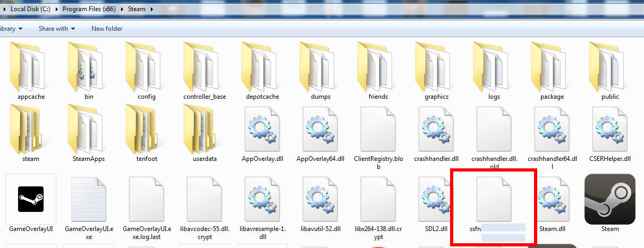
Task: Open the Share with dropdown
Action: pyautogui.click(x=56, y=29)
